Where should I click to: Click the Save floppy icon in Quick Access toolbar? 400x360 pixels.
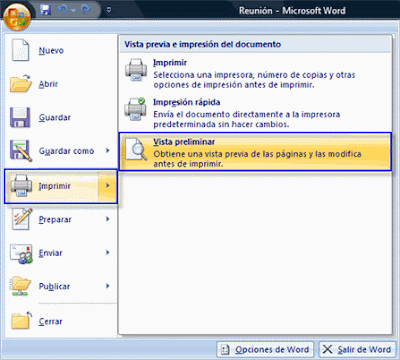[x=46, y=10]
